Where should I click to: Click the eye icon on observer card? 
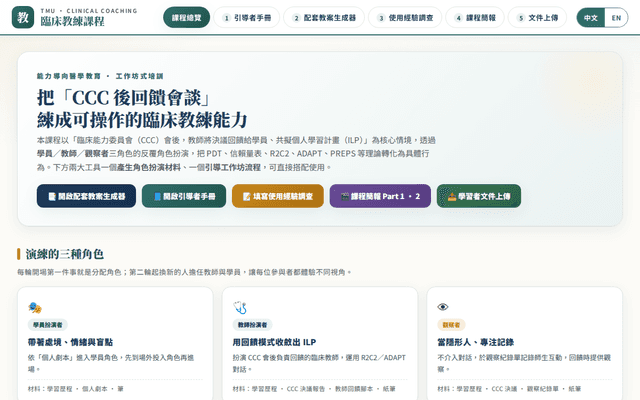coord(443,307)
